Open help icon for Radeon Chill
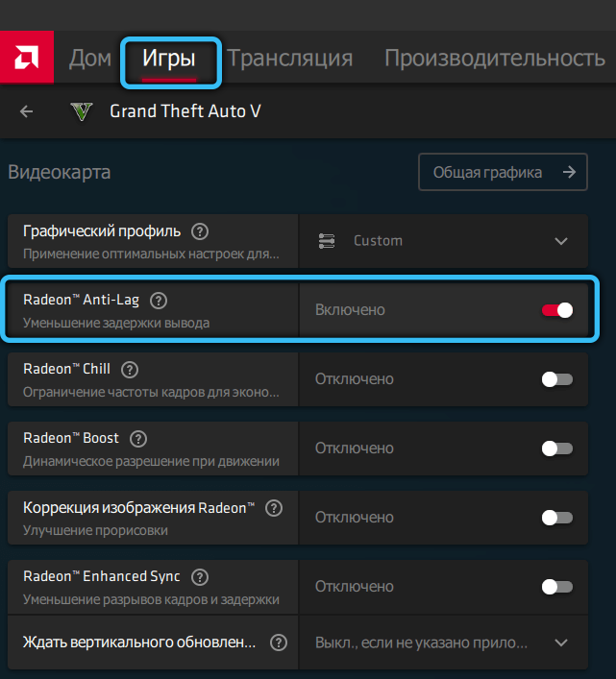616x679 pixels. (130, 370)
